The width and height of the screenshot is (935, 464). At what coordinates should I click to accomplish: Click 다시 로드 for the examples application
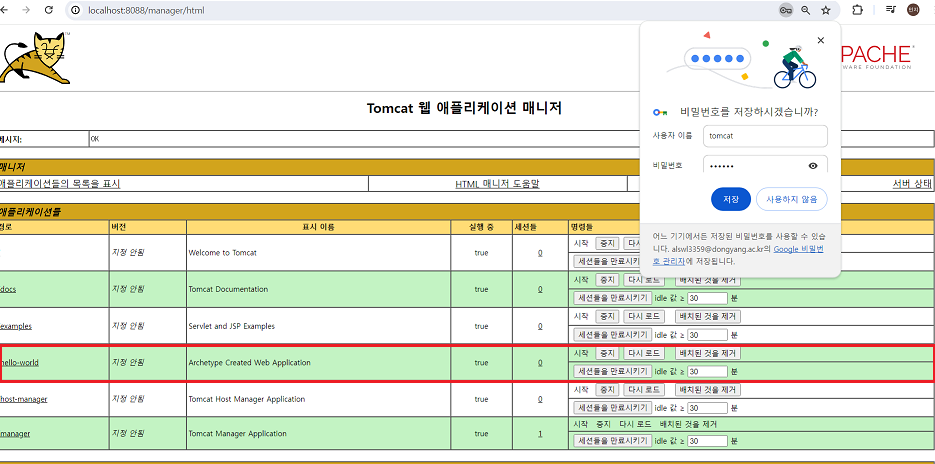(644, 316)
